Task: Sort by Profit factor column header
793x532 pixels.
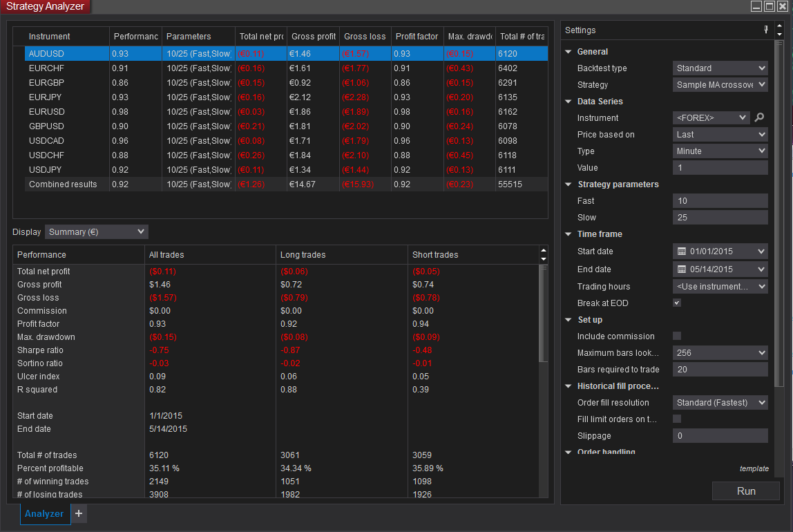Action: pos(417,37)
